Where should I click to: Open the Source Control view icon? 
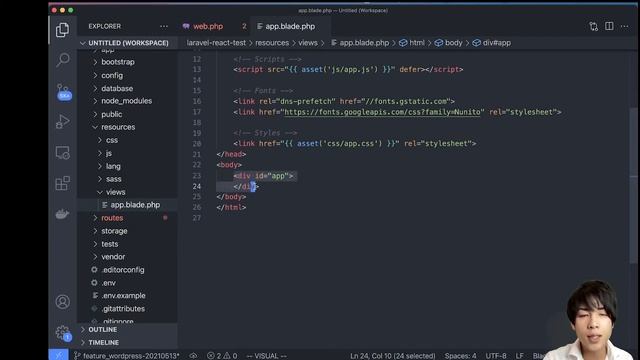(x=63, y=91)
